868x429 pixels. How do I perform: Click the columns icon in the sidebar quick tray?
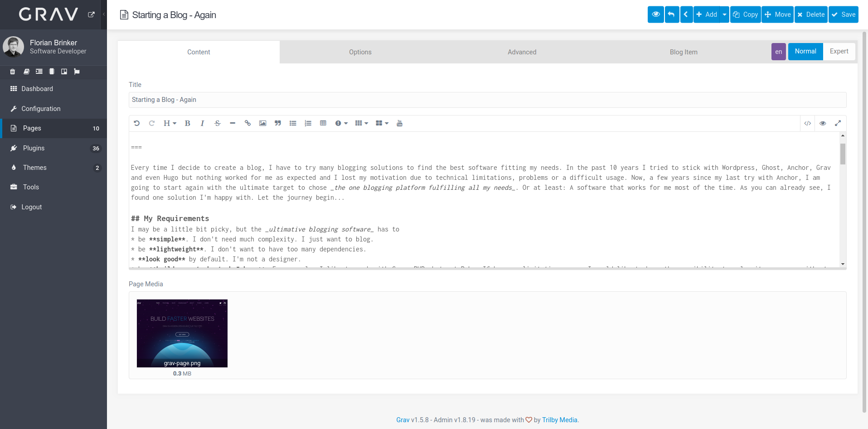(64, 72)
